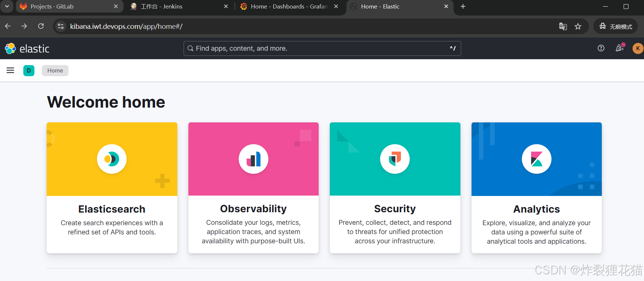644x281 pixels.
Task: Click 'Consolidate your logs, metrics' description text
Action: (x=254, y=232)
